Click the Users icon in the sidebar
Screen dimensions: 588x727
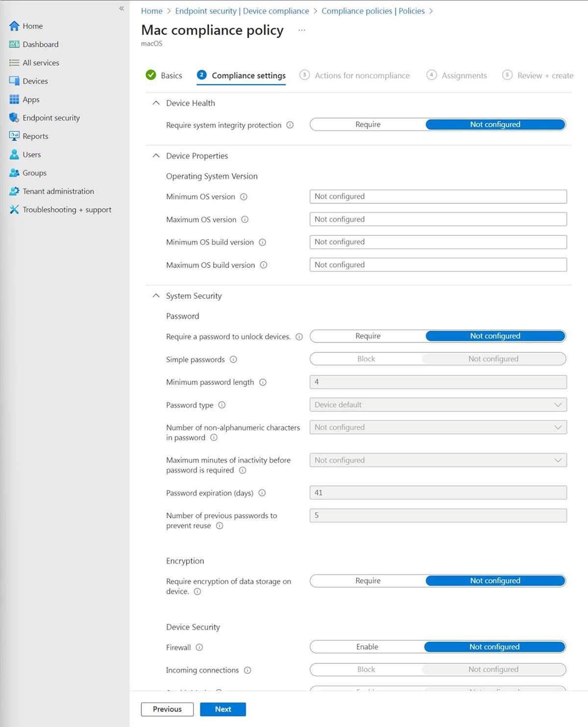tap(14, 154)
